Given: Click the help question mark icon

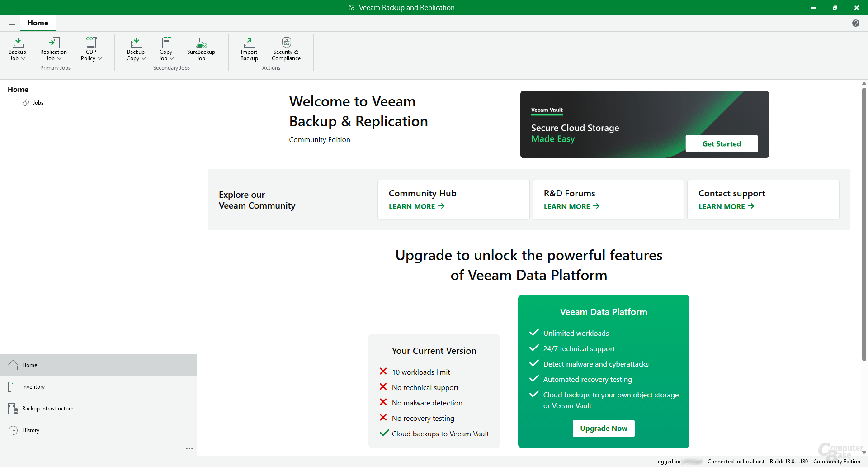Looking at the screenshot, I should click(855, 23).
